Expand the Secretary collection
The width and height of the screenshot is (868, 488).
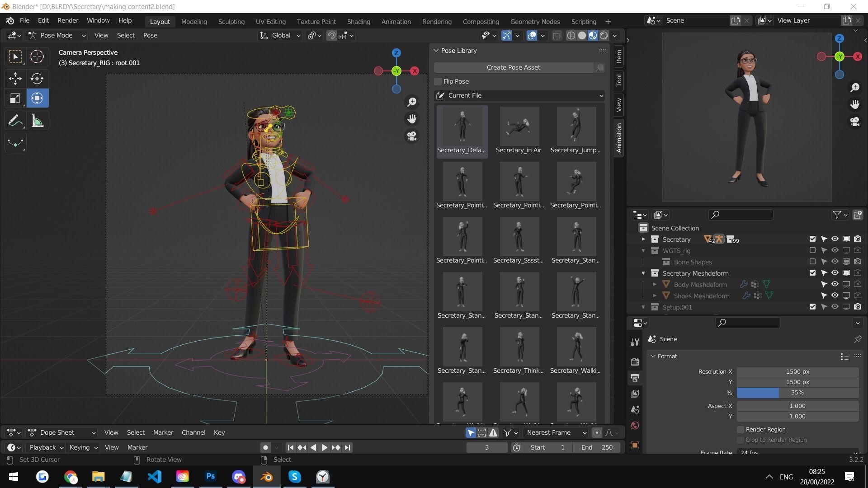pos(643,239)
